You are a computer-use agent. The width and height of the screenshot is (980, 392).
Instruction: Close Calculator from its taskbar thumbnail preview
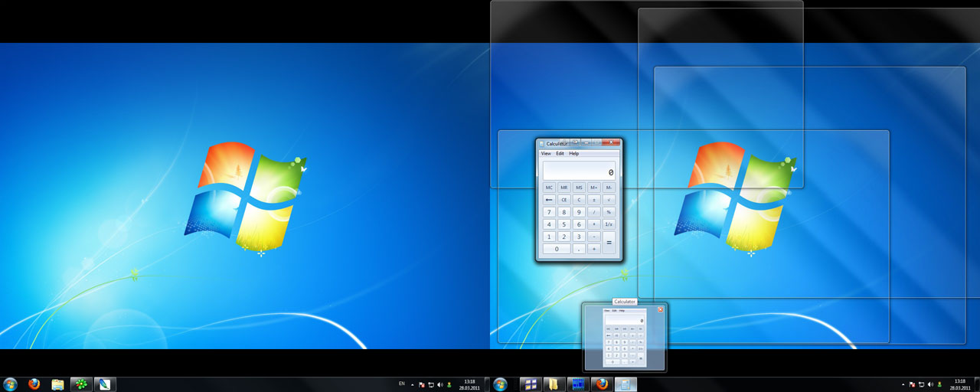tap(660, 309)
